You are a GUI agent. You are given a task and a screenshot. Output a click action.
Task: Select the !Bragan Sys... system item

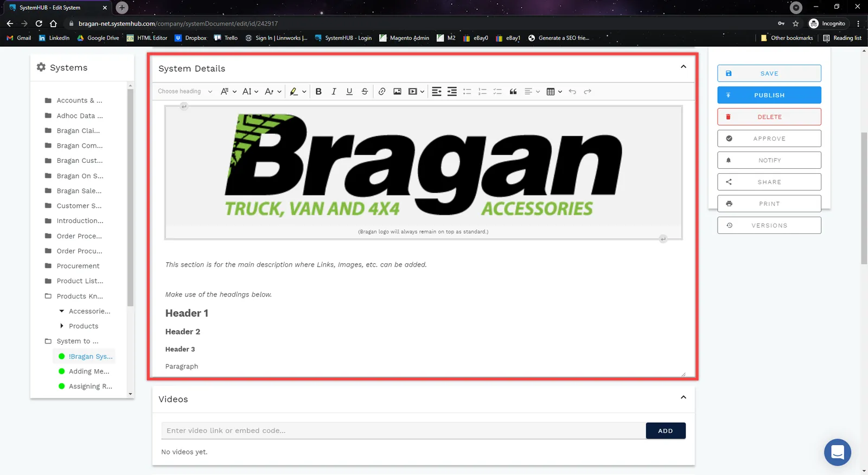[x=86, y=356]
